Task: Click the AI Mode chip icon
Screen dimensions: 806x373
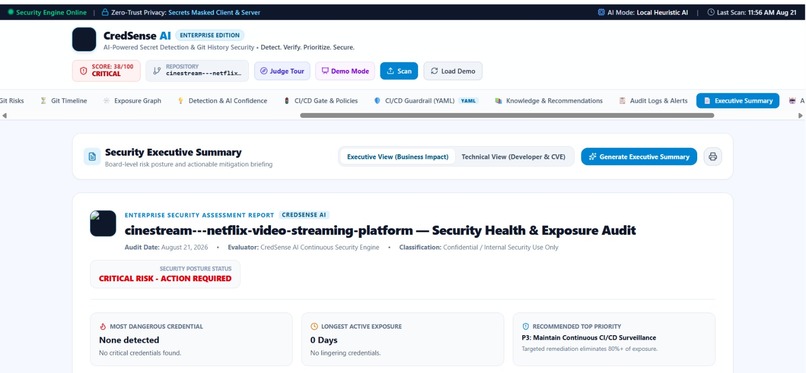Action: click(x=601, y=12)
